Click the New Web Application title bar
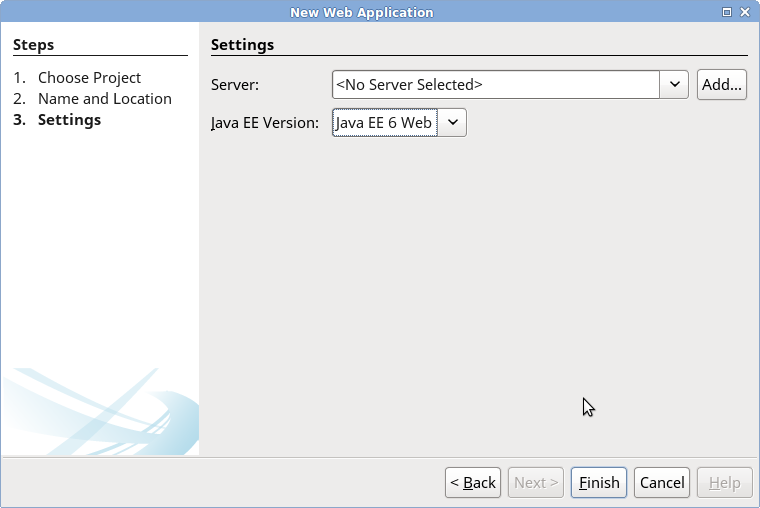760x508 pixels. (x=362, y=12)
